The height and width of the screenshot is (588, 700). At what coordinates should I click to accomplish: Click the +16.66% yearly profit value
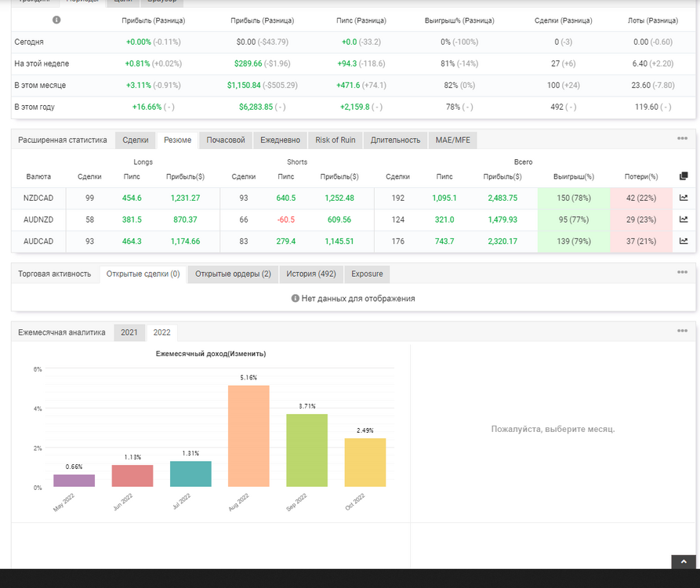(147, 107)
